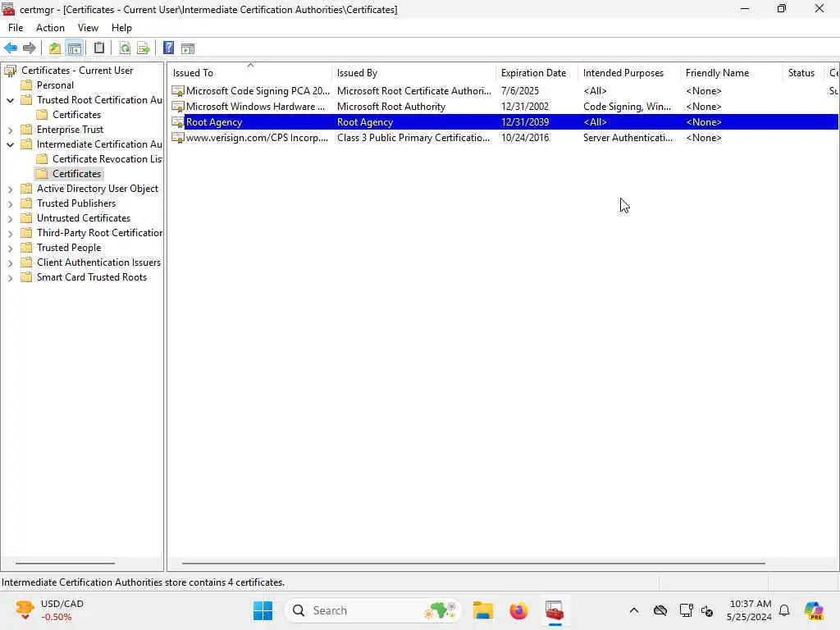Expand the Enterprise Trust node
This screenshot has height=630, width=840.
(x=10, y=130)
